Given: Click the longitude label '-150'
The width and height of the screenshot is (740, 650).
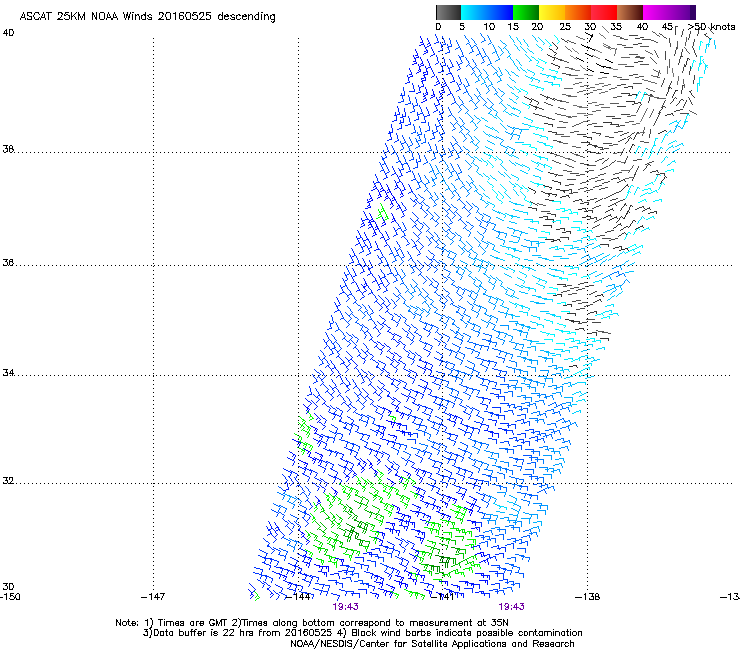Looking at the screenshot, I should pyautogui.click(x=10, y=597).
